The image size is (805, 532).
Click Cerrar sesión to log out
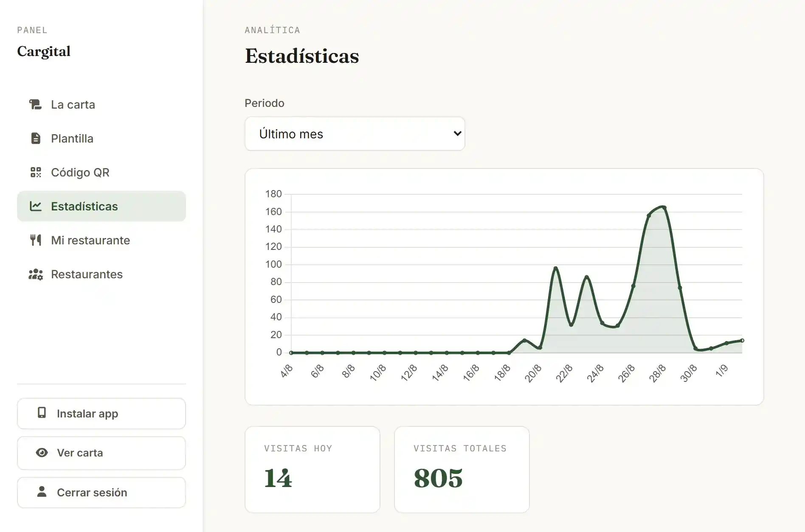click(101, 493)
